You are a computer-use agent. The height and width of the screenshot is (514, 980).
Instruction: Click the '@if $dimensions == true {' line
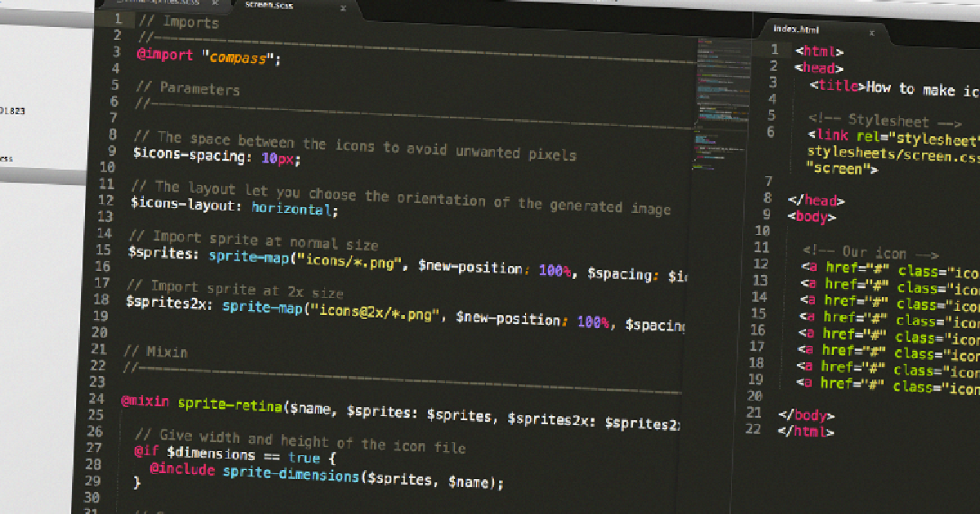pyautogui.click(x=235, y=456)
